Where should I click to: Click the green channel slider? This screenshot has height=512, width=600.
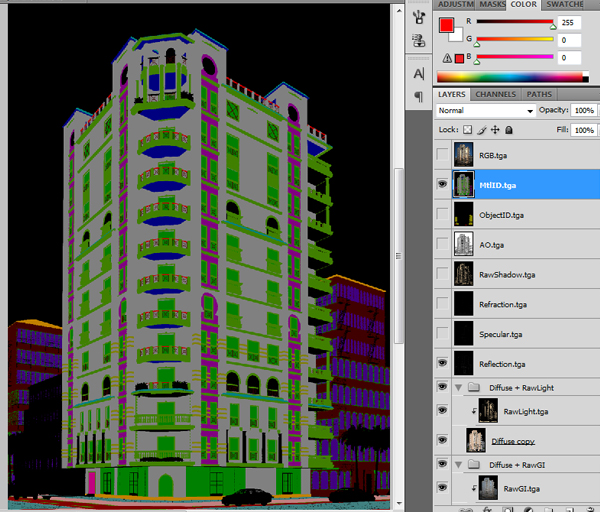(515, 40)
